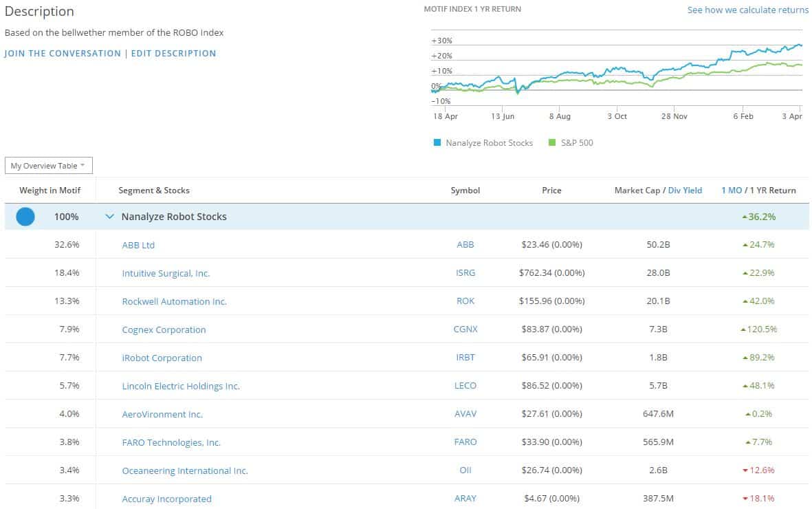Screen dimensions: 812x509
Task: Click the Motif Index 1 YR Return title
Action: [472, 9]
